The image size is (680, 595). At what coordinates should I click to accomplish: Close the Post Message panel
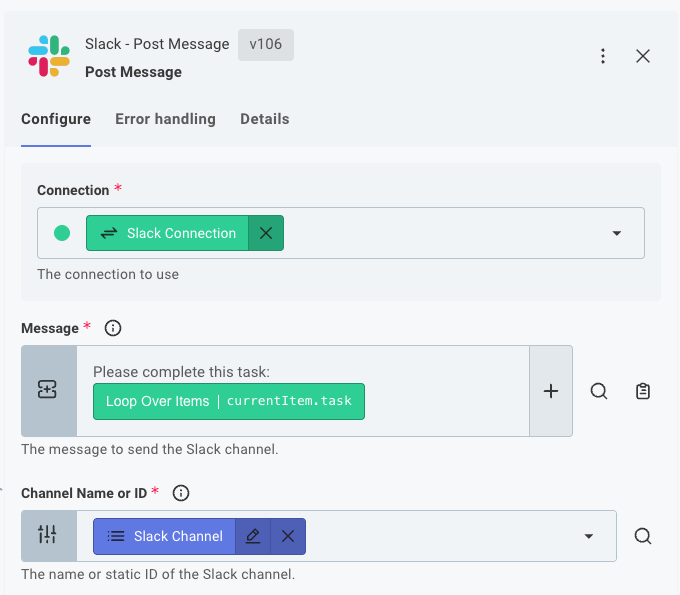pyautogui.click(x=643, y=56)
